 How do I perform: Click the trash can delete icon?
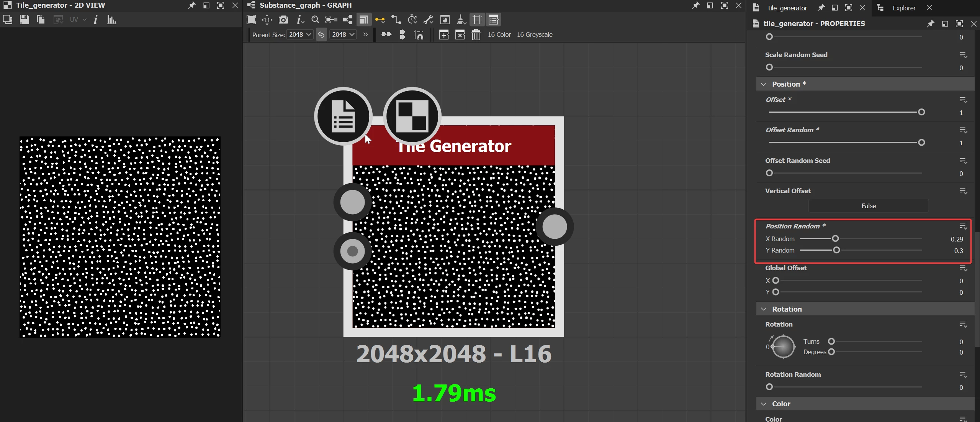click(476, 35)
